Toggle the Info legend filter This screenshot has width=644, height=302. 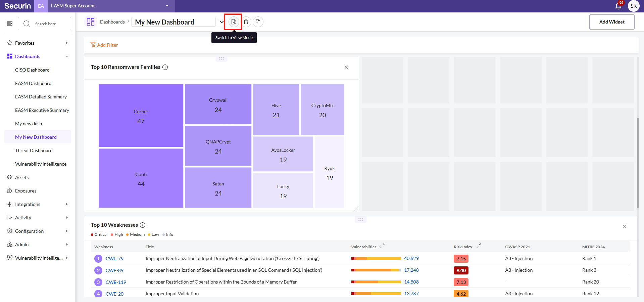point(168,234)
